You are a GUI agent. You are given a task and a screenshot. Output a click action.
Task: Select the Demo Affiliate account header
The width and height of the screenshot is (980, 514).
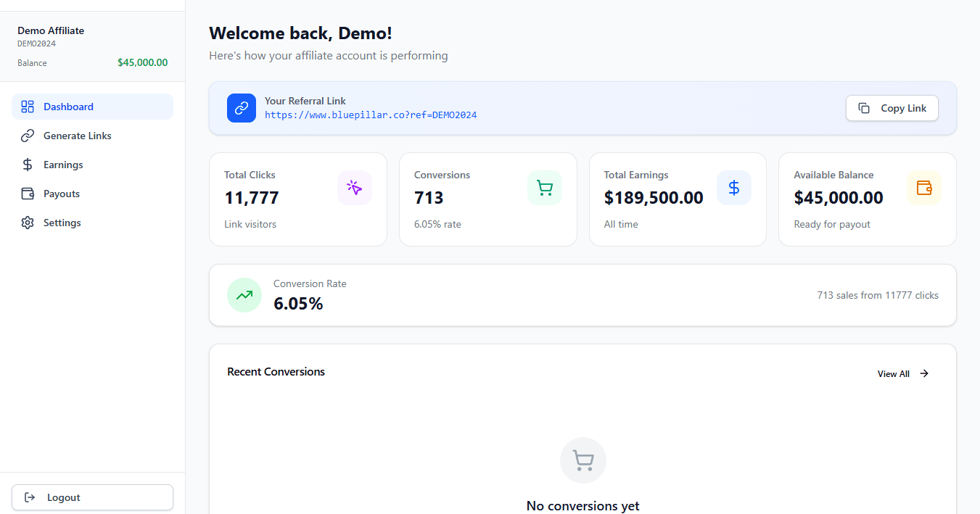(50, 30)
